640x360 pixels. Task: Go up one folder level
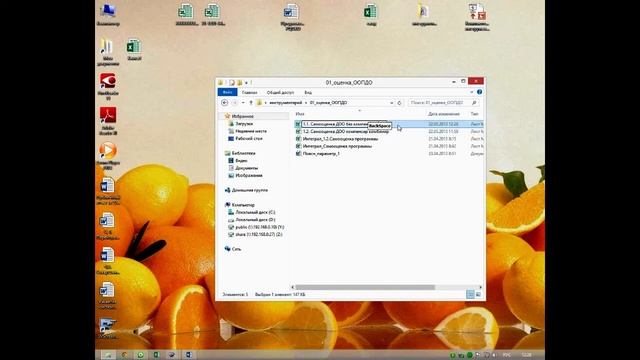coord(251,103)
